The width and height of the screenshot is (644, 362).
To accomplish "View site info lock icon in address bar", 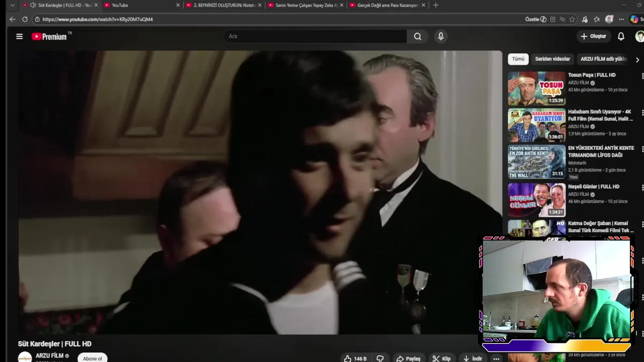I will (x=37, y=19).
